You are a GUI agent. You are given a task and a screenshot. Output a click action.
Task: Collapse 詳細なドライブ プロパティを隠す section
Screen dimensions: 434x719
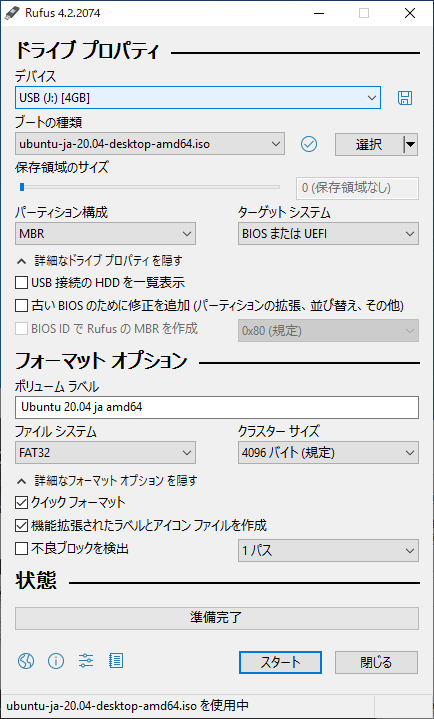pos(100,261)
